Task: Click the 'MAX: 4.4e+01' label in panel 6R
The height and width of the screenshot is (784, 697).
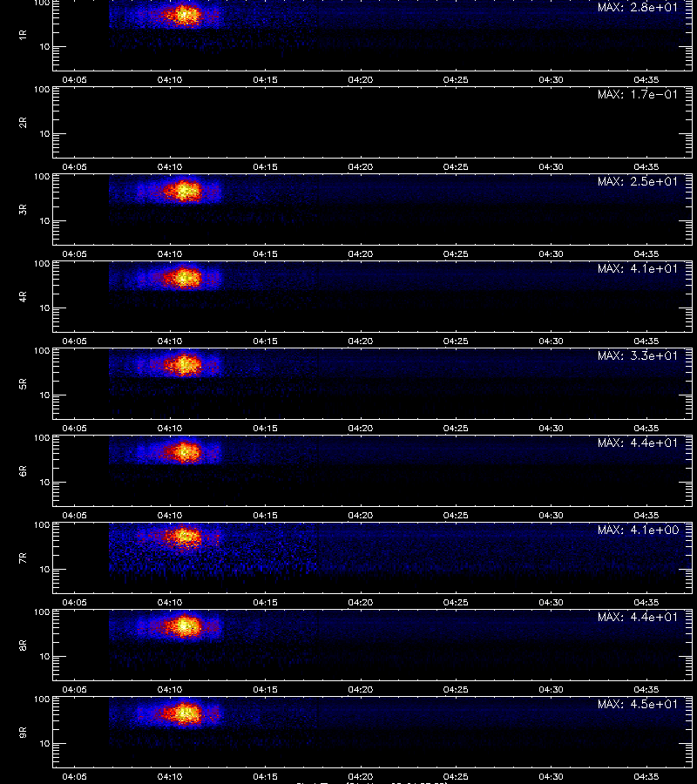Action: tap(638, 443)
